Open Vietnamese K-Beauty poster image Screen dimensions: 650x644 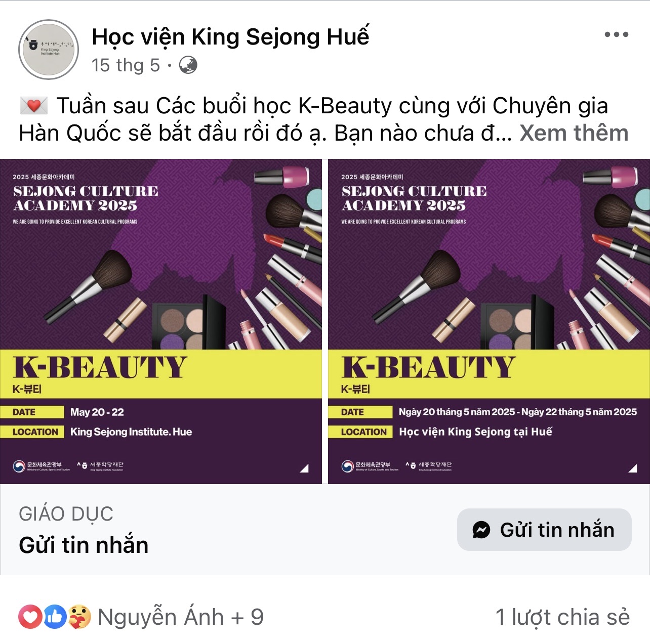489,322
